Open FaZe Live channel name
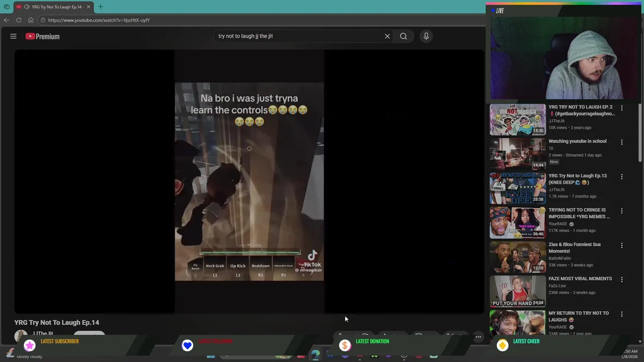This screenshot has height=362, width=644. coord(557,286)
